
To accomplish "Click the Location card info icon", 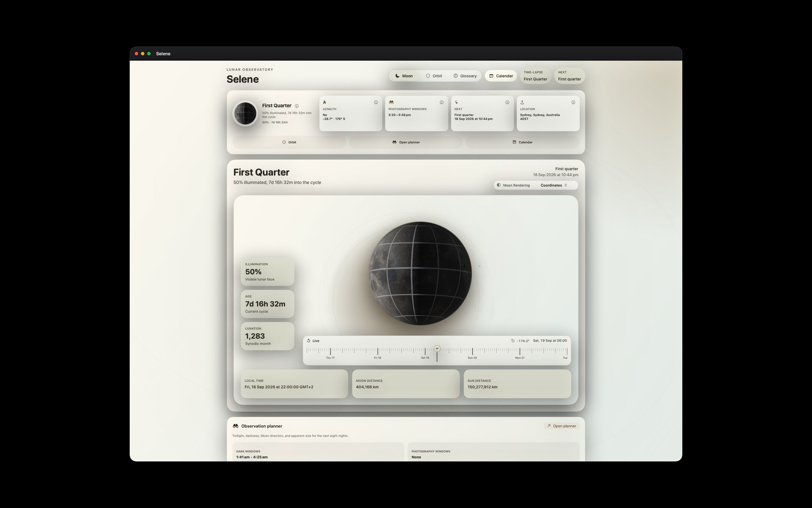I will pyautogui.click(x=573, y=102).
